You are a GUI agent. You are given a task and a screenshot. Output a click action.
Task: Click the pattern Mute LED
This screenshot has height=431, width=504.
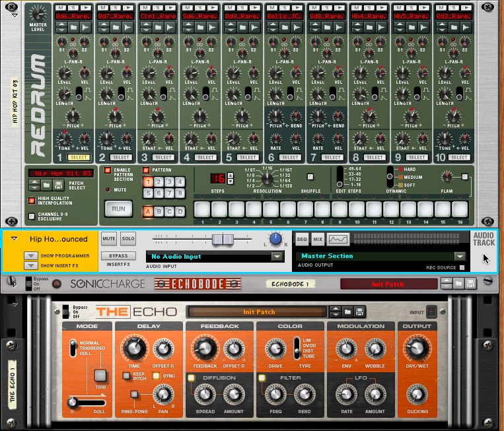pyautogui.click(x=108, y=189)
